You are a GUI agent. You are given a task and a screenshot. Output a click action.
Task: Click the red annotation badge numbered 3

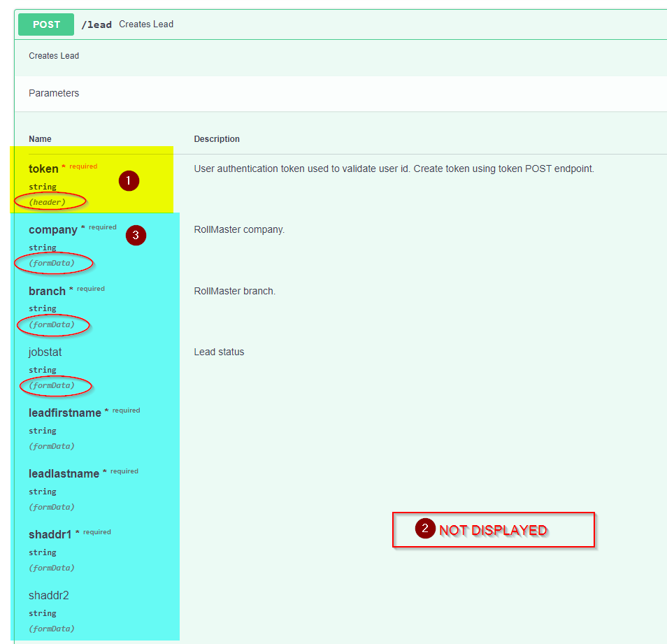(x=136, y=236)
